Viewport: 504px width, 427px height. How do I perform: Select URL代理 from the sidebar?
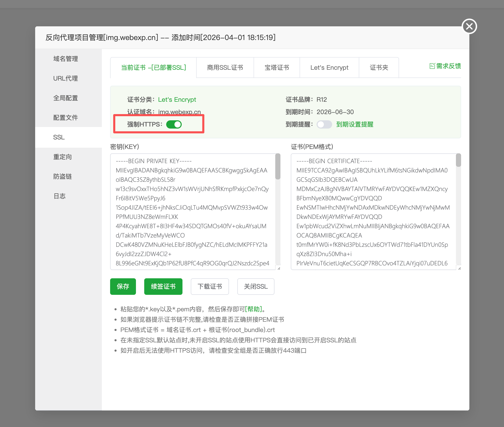point(66,78)
